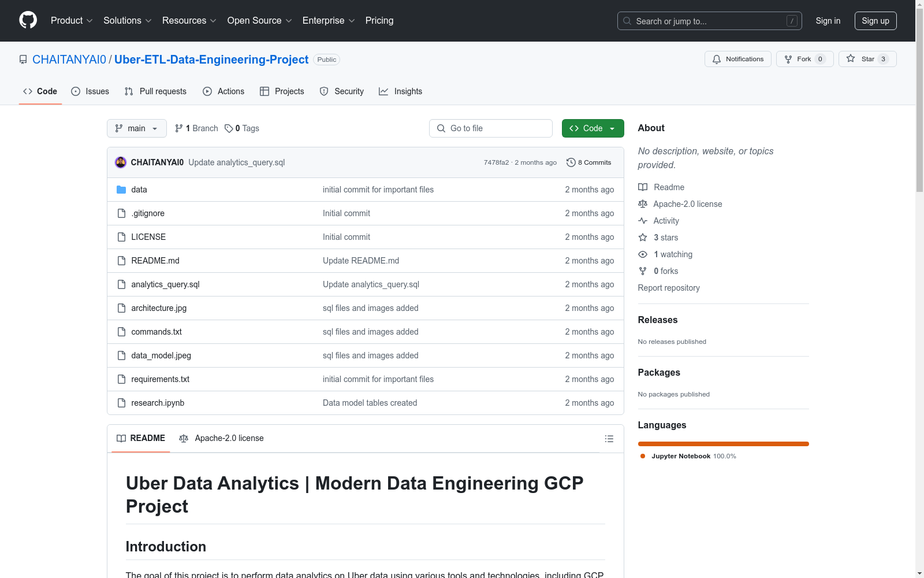Open the README outline list icon
Screen dimensions: 924x578
(x=609, y=439)
